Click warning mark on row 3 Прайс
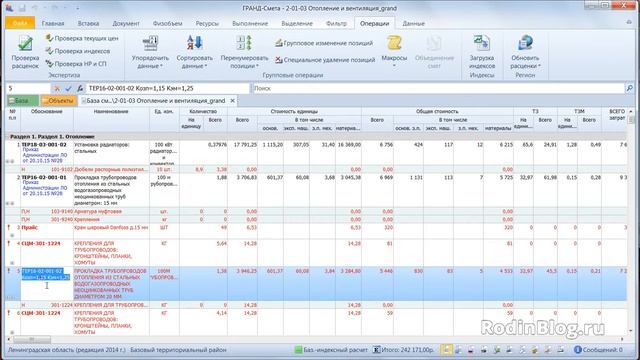 click(x=9, y=227)
